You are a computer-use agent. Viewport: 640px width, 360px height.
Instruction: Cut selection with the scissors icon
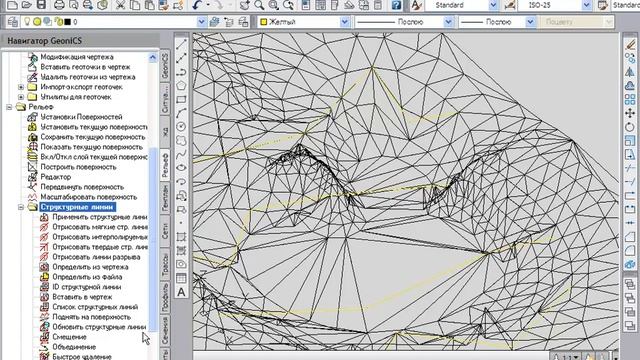pos(120,5)
